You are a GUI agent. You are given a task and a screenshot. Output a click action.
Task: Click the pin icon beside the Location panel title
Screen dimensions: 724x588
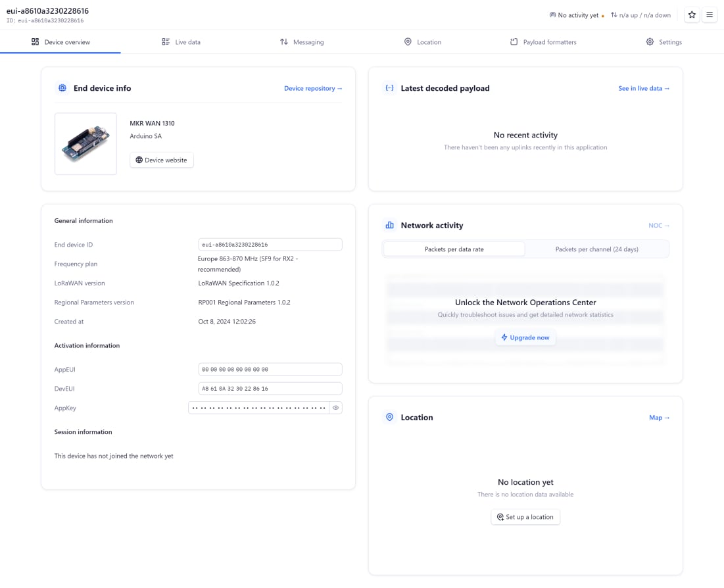390,417
